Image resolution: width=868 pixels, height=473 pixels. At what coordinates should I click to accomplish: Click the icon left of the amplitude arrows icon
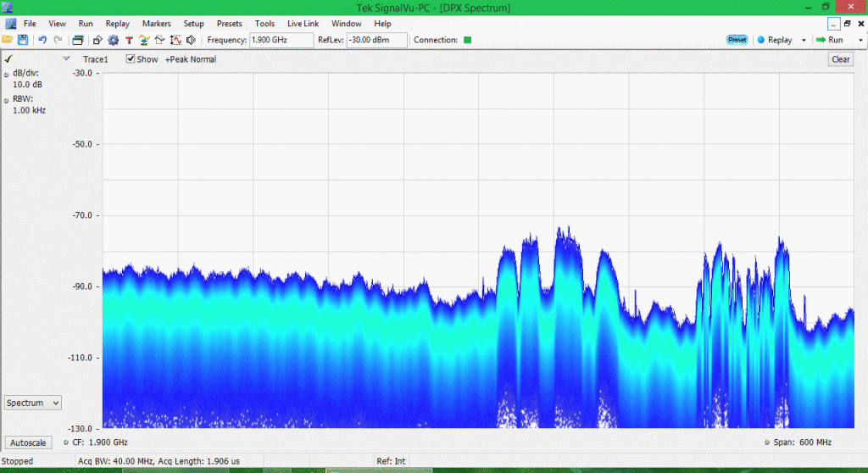[159, 40]
